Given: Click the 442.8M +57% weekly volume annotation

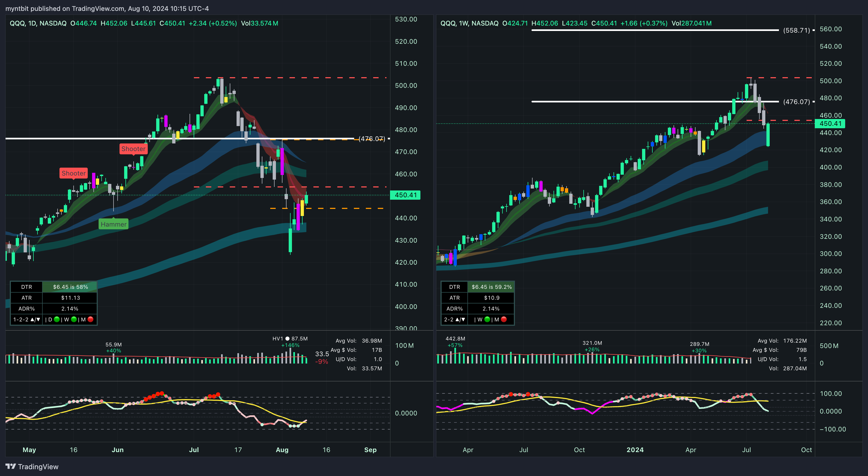Looking at the screenshot, I should 455,342.
